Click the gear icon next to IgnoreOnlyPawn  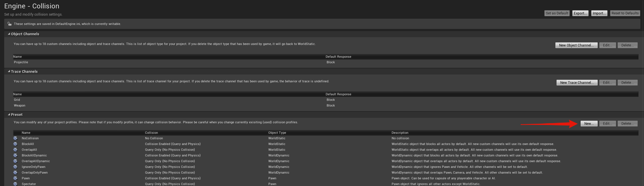coord(15,167)
